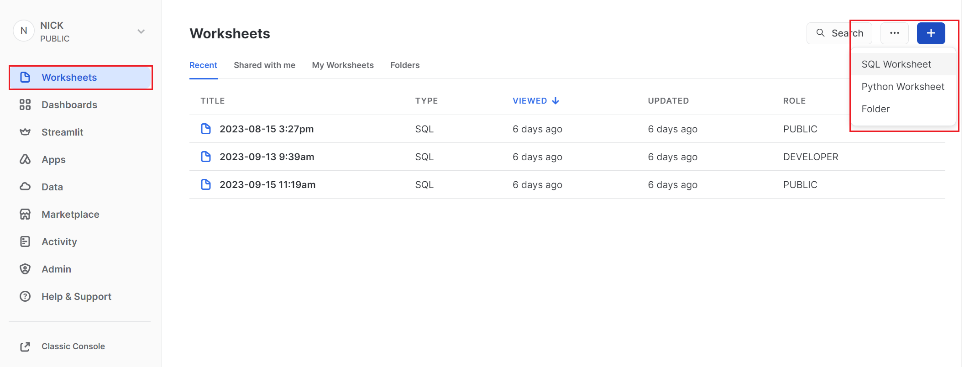980x367 pixels.
Task: Click the Admin shield icon
Action: pyautogui.click(x=25, y=269)
